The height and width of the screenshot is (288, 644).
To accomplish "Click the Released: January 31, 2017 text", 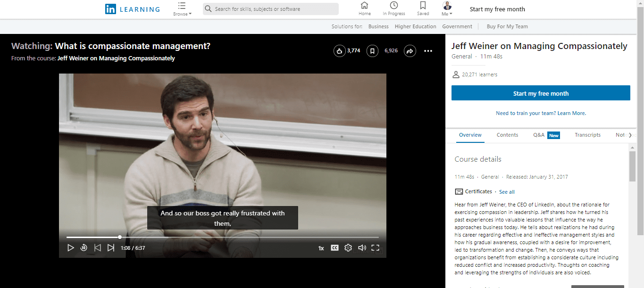I will [x=537, y=177].
